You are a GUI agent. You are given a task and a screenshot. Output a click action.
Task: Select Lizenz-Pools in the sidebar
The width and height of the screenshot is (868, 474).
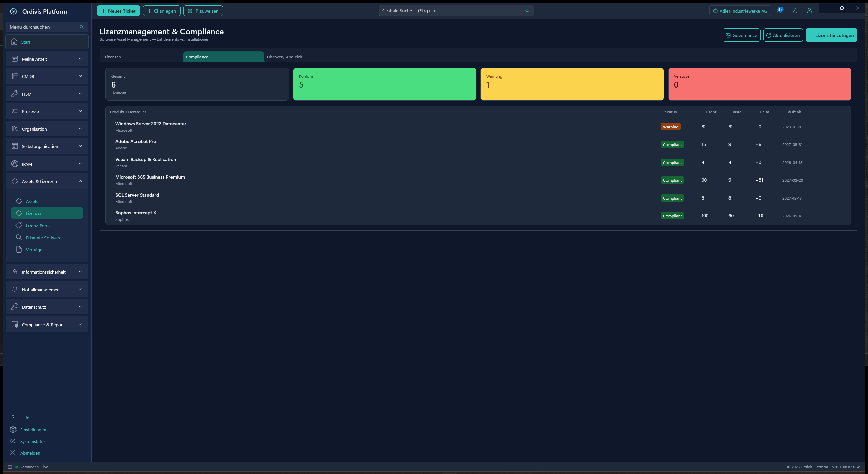47,226
